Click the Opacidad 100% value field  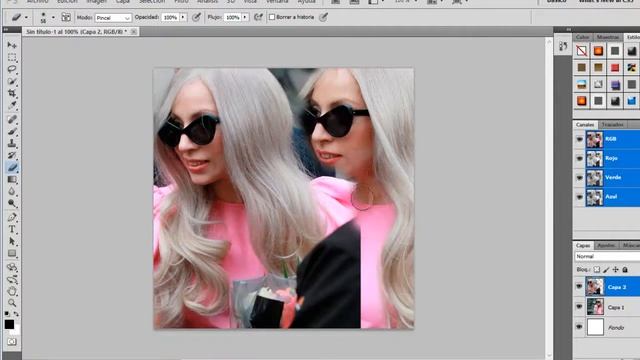(x=170, y=18)
